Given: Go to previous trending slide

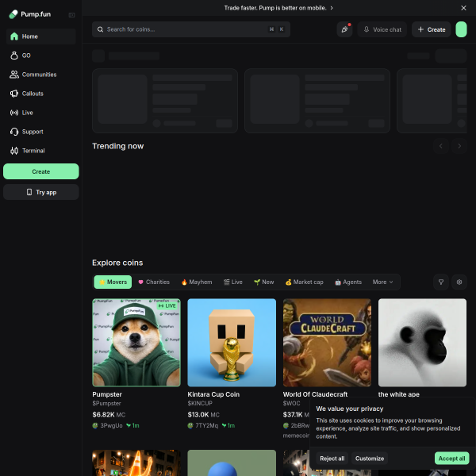Looking at the screenshot, I should click(441, 146).
